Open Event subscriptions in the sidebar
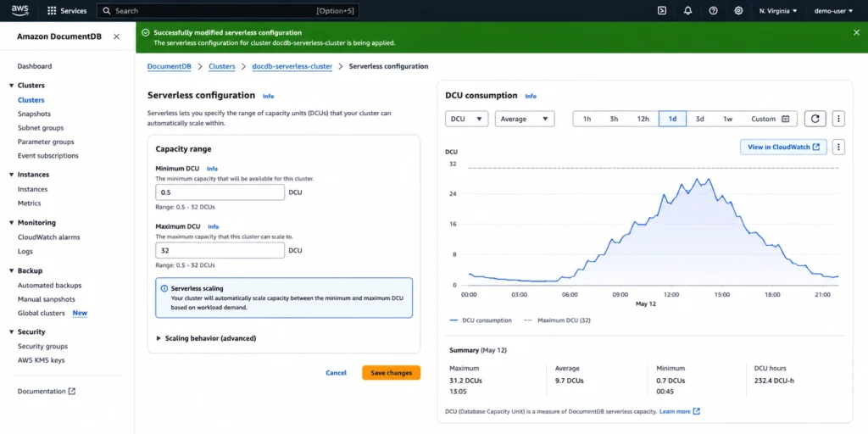 tap(48, 156)
